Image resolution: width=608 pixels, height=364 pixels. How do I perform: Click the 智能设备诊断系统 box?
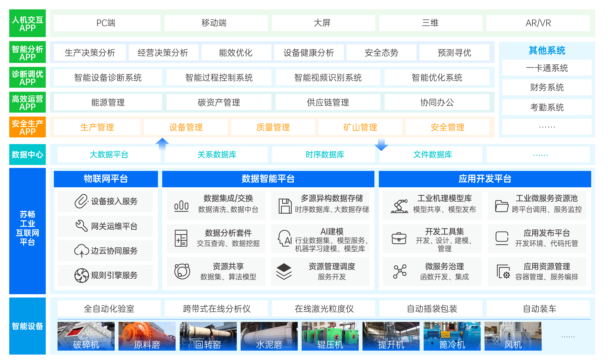108,77
